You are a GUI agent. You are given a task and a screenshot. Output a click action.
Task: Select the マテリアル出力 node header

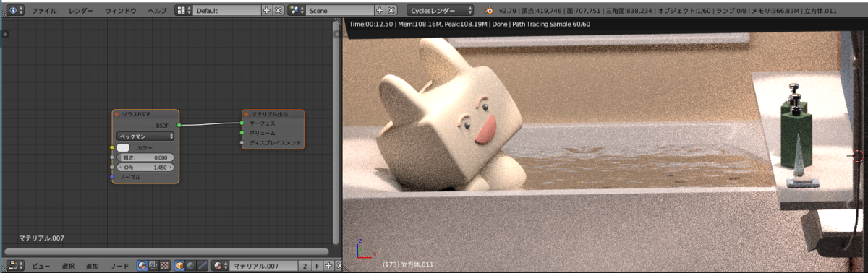click(x=273, y=115)
